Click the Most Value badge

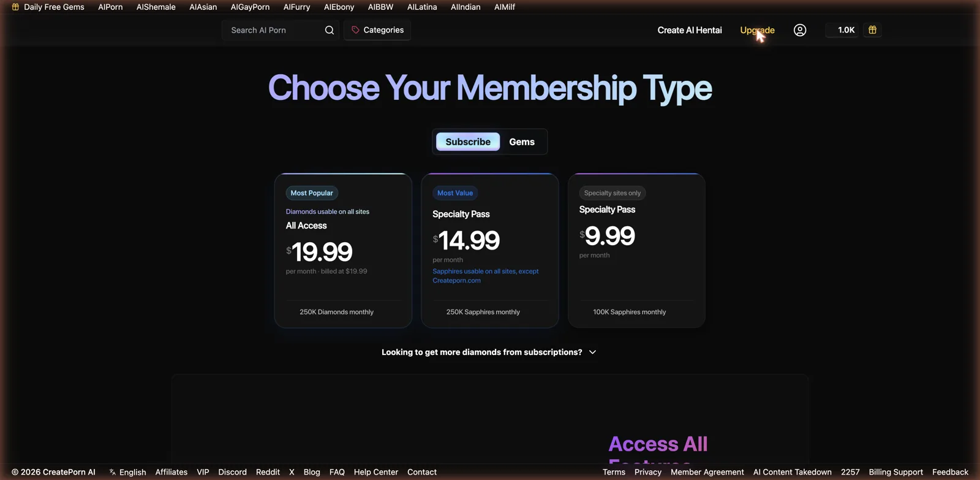(x=455, y=193)
